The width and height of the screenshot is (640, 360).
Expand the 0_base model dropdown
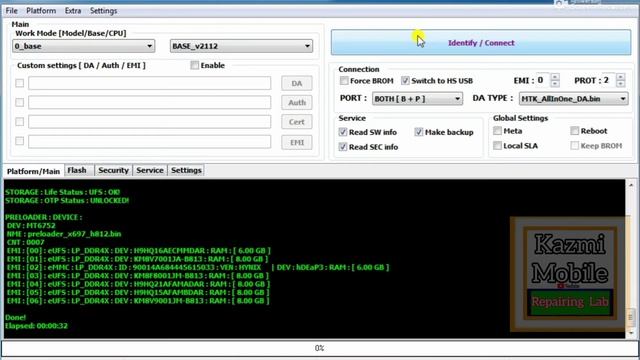(x=83, y=46)
